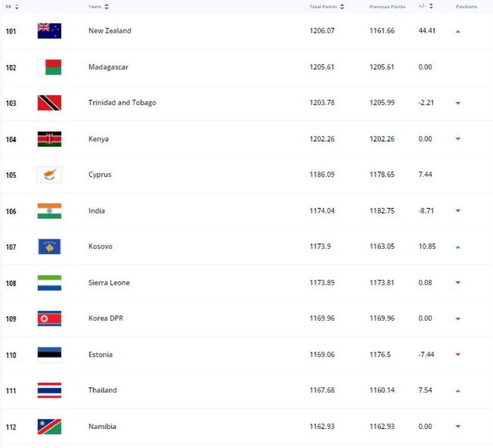
Task: Sort table by RK column arrows
Action: (17, 7)
